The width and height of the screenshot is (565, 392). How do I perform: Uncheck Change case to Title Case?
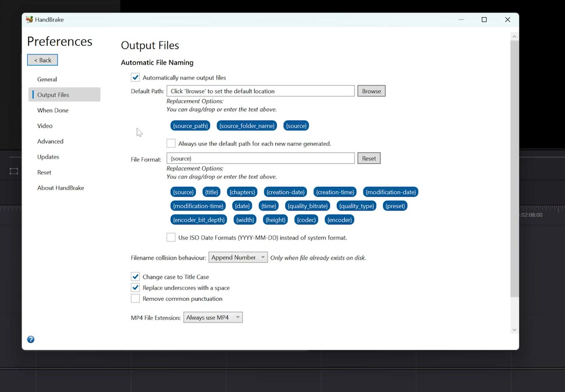135,277
